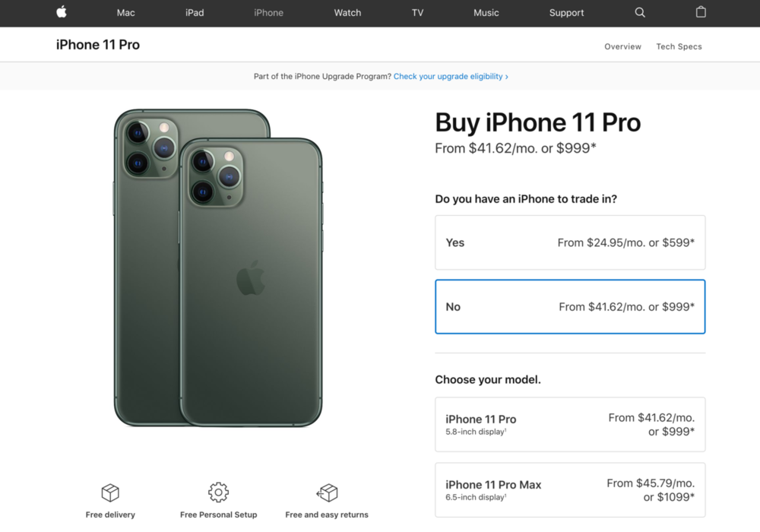
Task: Open the search magnifier icon
Action: click(640, 13)
